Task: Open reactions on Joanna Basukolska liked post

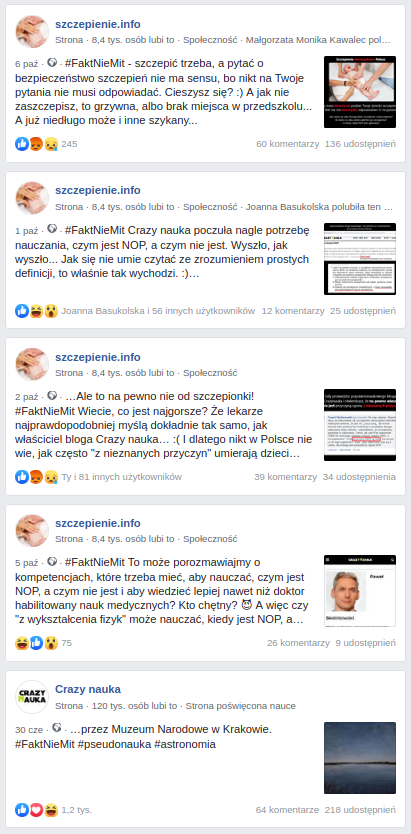Action: pyautogui.click(x=37, y=311)
